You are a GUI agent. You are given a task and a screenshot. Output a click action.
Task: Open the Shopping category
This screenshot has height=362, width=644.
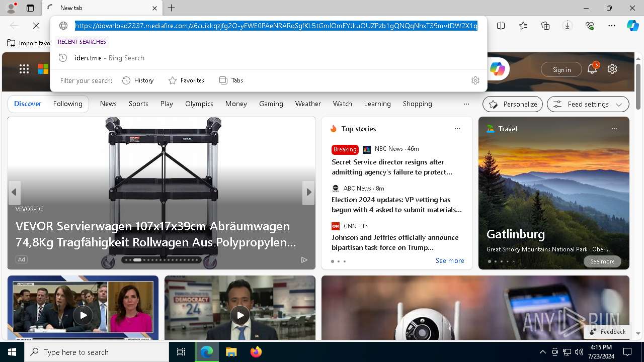click(418, 104)
